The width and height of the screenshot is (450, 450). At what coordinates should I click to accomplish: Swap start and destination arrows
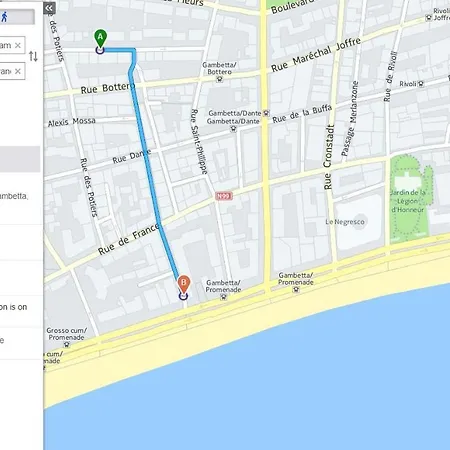pos(33,56)
